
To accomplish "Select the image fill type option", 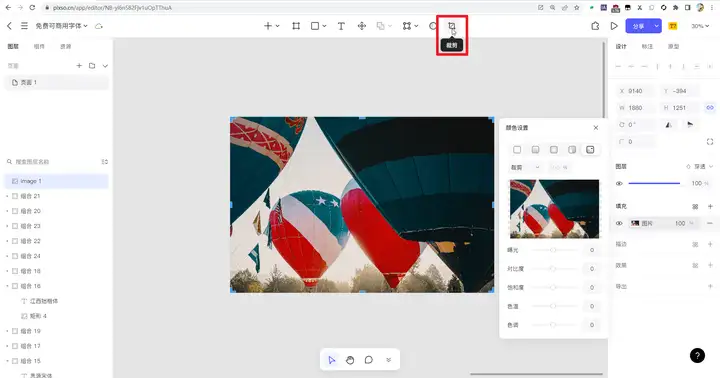I will point(591,150).
